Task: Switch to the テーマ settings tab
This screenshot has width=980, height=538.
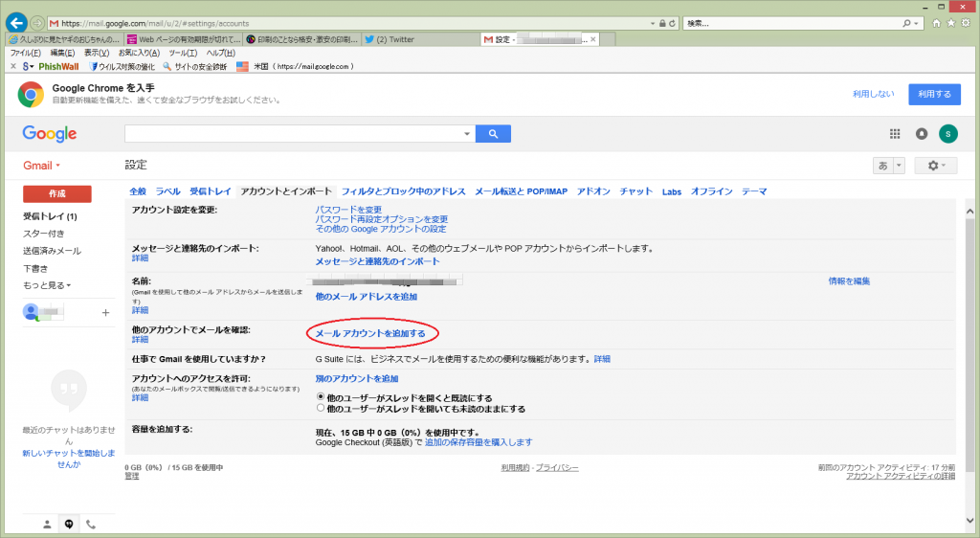Action: (x=754, y=191)
